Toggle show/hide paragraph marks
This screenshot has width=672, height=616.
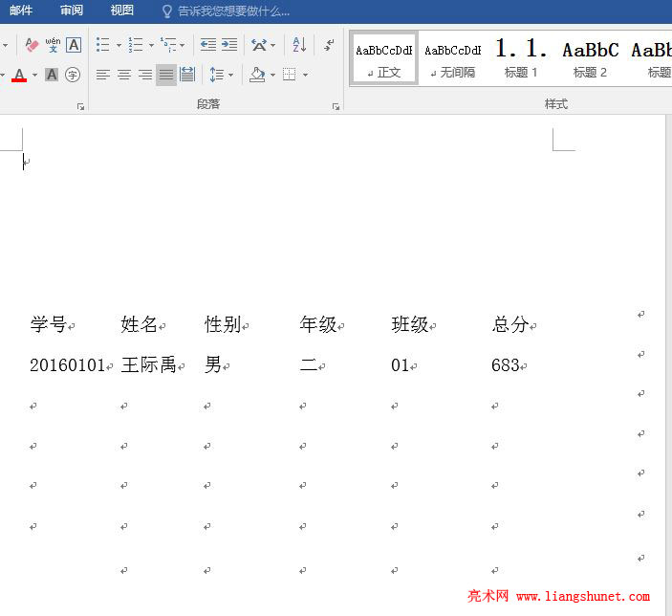click(x=329, y=45)
